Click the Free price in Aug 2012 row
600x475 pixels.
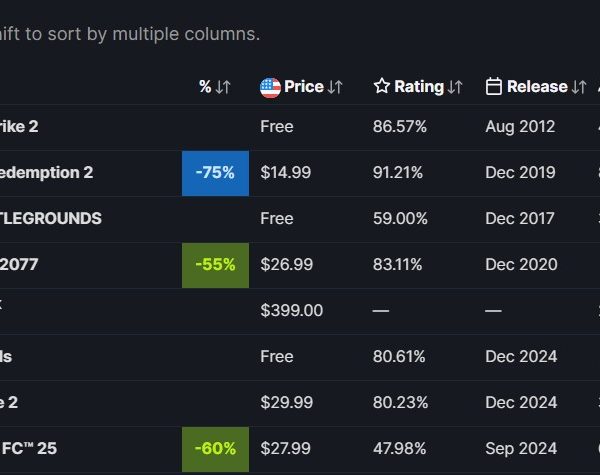(x=277, y=127)
